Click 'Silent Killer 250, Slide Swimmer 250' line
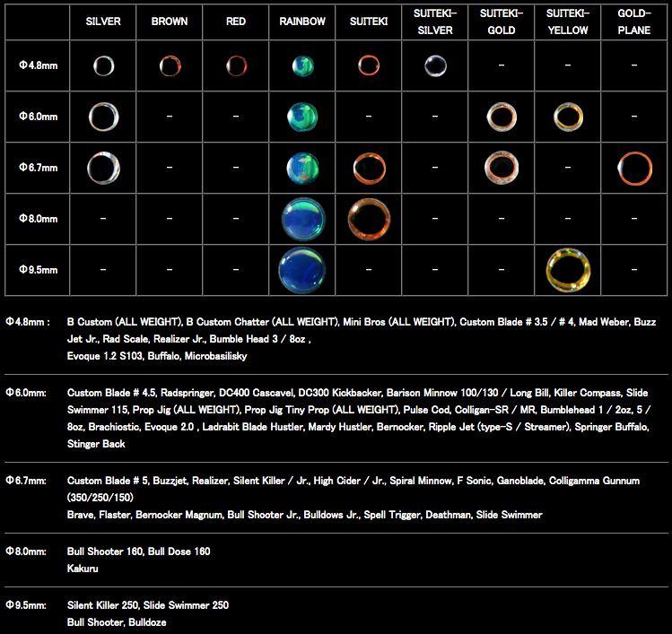 148,605
